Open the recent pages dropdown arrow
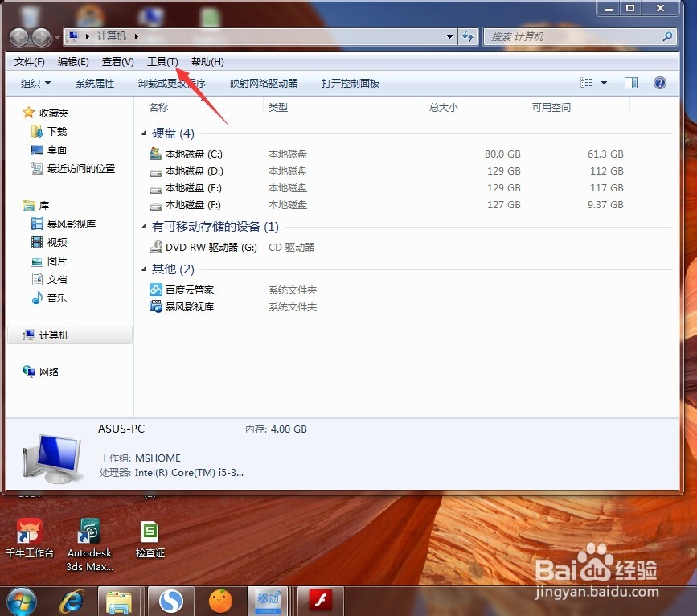Screen dimensions: 697x616 57,38
